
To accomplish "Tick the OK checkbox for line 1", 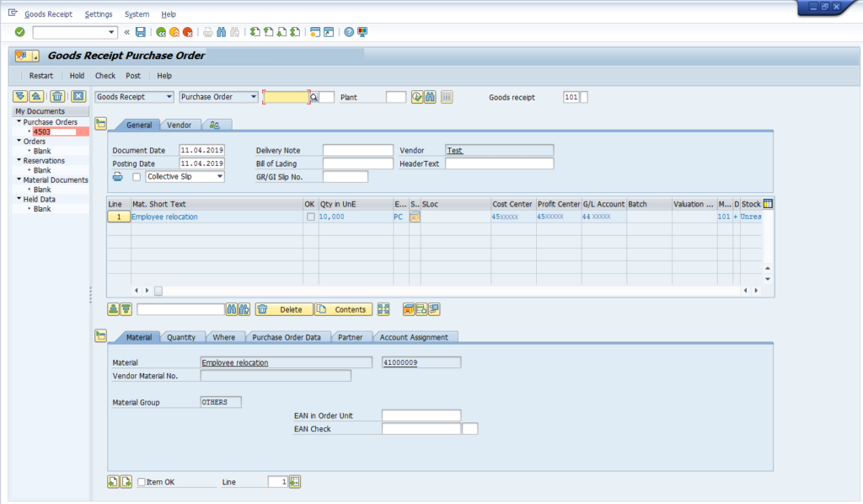I will point(311,217).
